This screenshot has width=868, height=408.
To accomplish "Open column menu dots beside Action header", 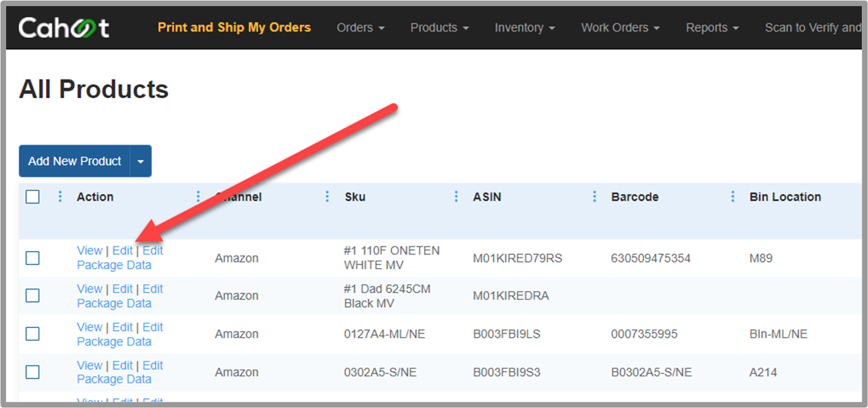I will coord(198,197).
